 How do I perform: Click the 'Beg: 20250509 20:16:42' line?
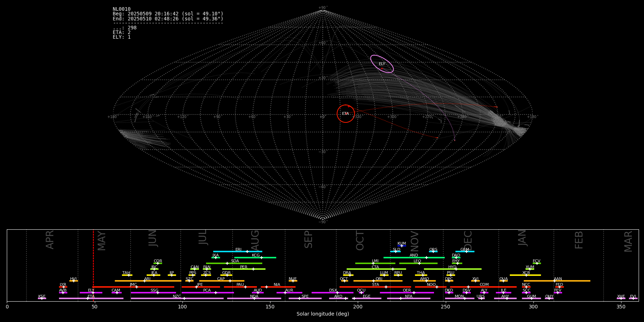[x=168, y=14]
